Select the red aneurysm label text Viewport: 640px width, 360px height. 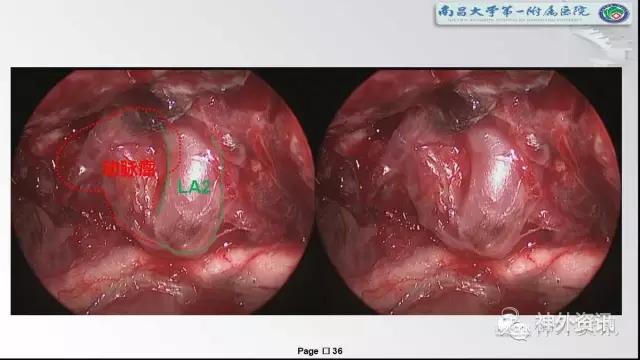[129, 168]
